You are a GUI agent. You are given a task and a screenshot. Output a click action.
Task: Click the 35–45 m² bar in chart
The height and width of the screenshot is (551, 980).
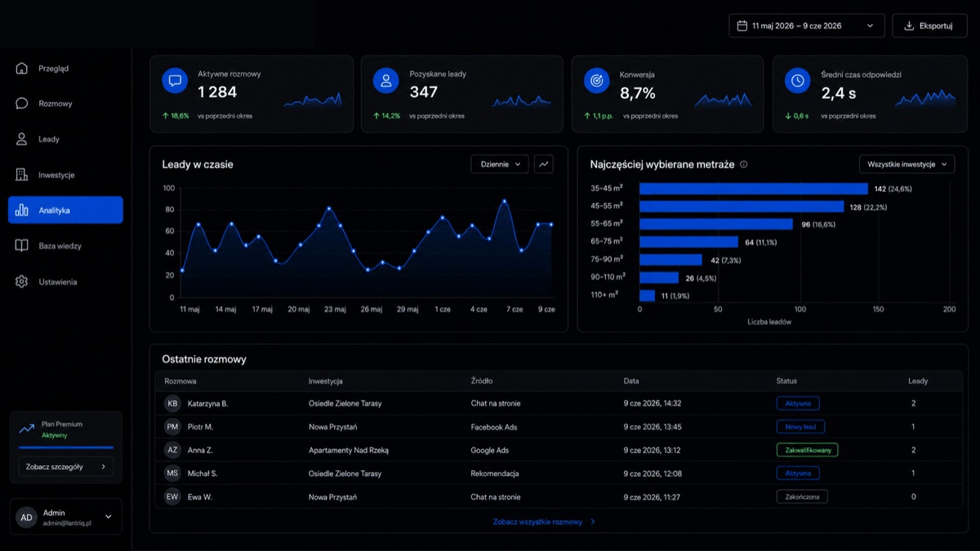point(754,189)
